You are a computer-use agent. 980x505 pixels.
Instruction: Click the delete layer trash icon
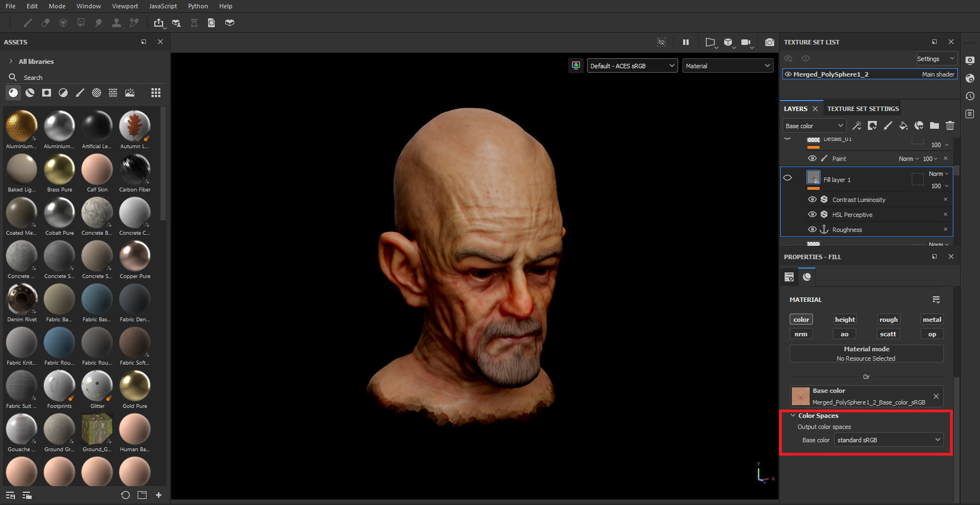click(x=950, y=126)
